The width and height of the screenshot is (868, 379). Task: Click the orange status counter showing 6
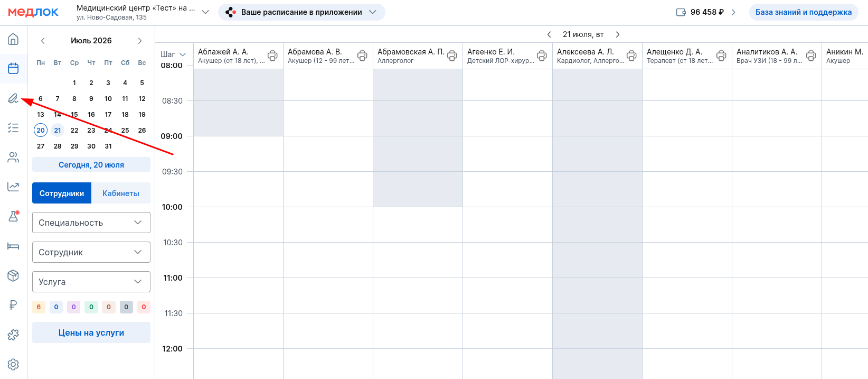pyautogui.click(x=39, y=307)
